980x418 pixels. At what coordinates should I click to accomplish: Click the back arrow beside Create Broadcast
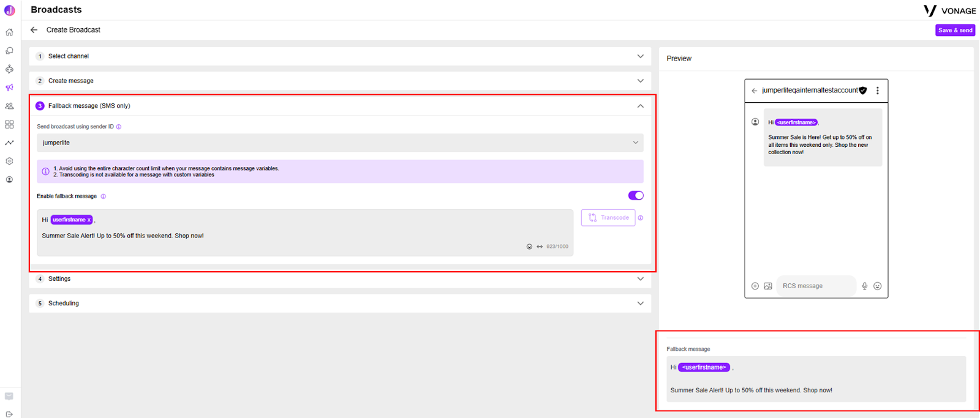point(34,29)
